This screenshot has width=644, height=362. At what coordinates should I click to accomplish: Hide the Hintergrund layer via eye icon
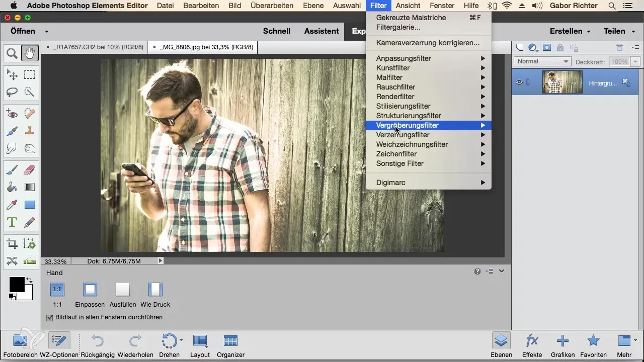coord(520,82)
